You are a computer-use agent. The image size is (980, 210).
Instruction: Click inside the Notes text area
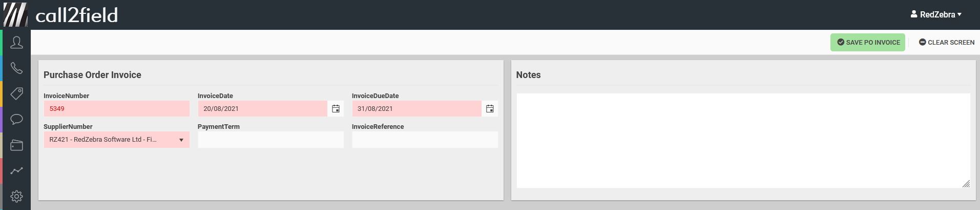[743, 140]
